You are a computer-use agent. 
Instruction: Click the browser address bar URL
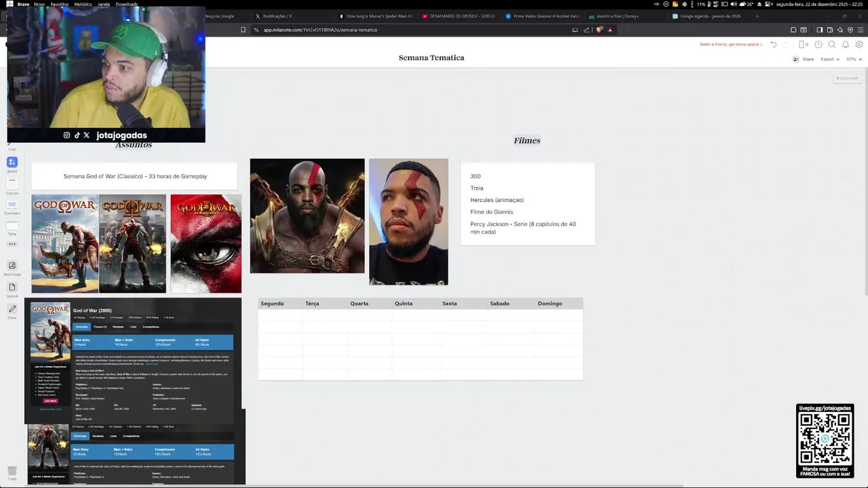click(320, 30)
